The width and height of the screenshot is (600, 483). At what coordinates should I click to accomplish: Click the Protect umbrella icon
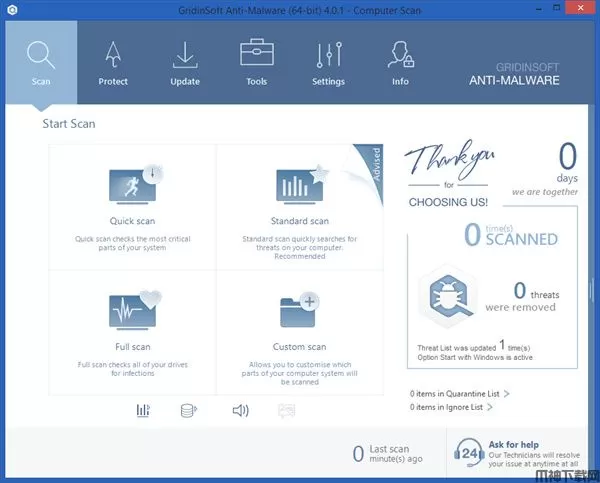[113, 54]
